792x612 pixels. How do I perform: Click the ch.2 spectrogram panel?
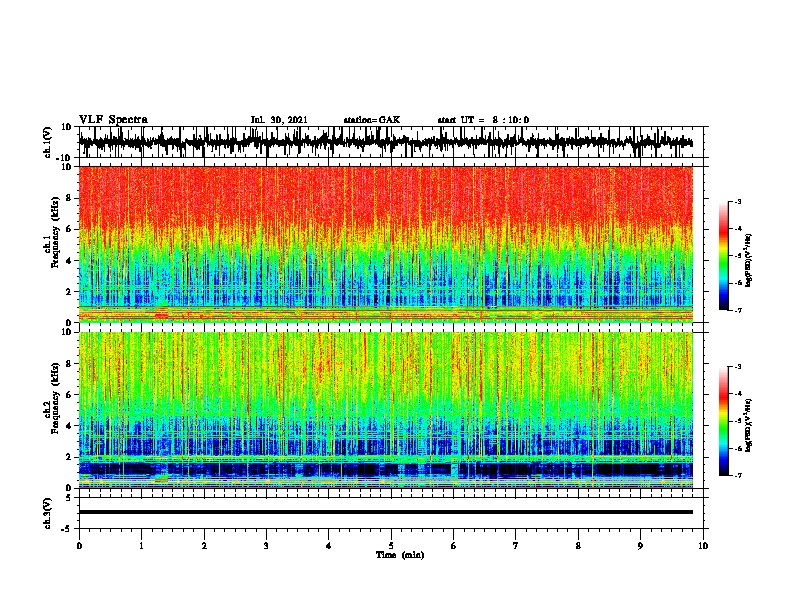click(385, 410)
